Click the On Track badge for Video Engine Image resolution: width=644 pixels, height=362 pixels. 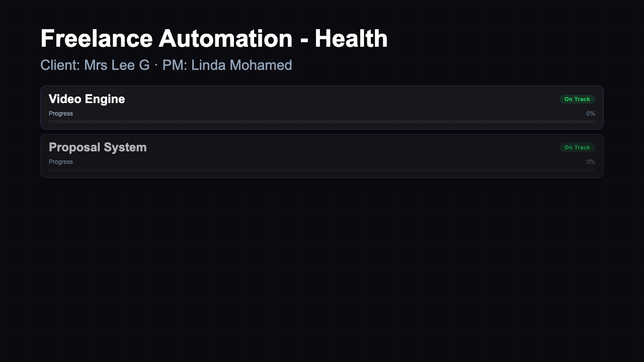[x=577, y=99]
